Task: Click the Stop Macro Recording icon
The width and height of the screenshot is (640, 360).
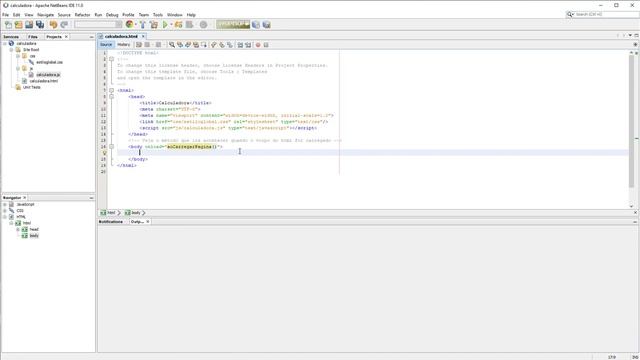Action: click(266, 44)
